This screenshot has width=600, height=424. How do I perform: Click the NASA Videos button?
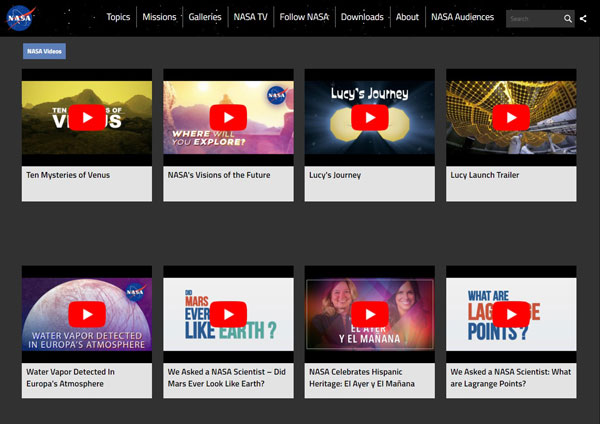[x=44, y=51]
